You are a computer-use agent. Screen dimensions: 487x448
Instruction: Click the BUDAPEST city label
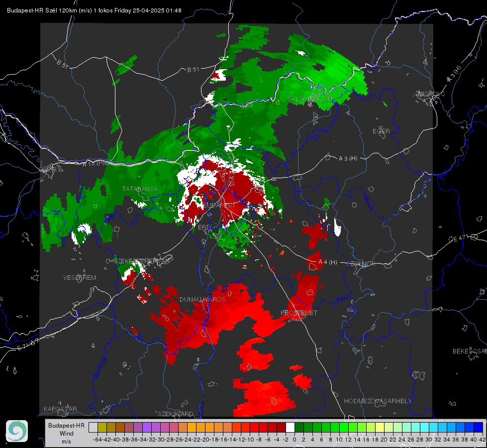pos(219,206)
